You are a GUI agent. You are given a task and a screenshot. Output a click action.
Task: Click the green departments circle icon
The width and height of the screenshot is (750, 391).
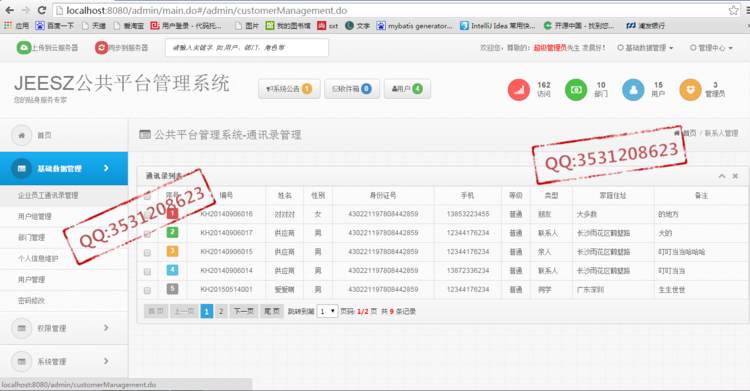click(576, 89)
